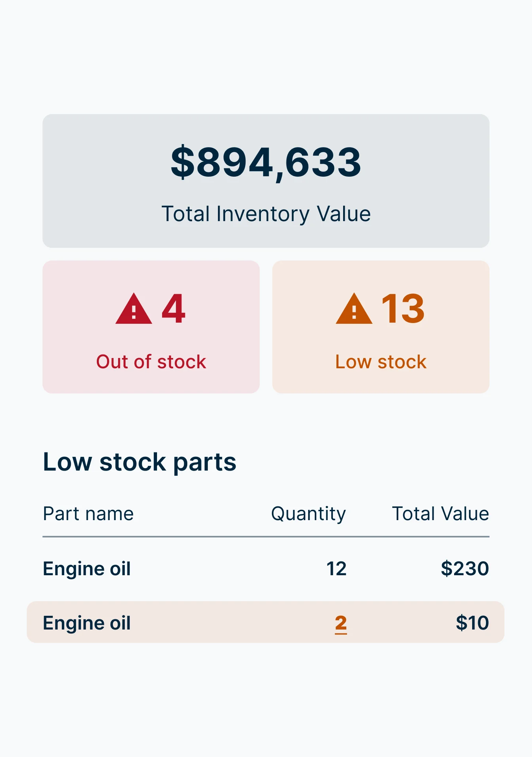Click the Low stock label text
This screenshot has width=532, height=757.
pos(381,361)
